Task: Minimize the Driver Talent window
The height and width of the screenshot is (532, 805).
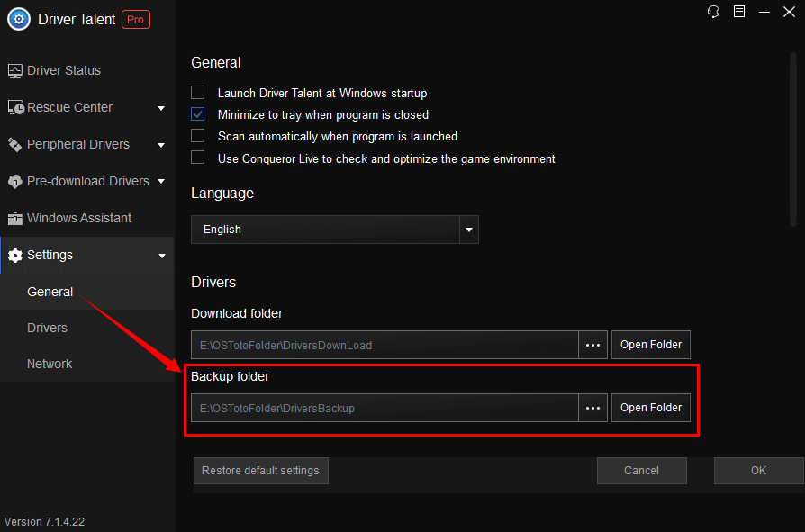Action: click(764, 12)
